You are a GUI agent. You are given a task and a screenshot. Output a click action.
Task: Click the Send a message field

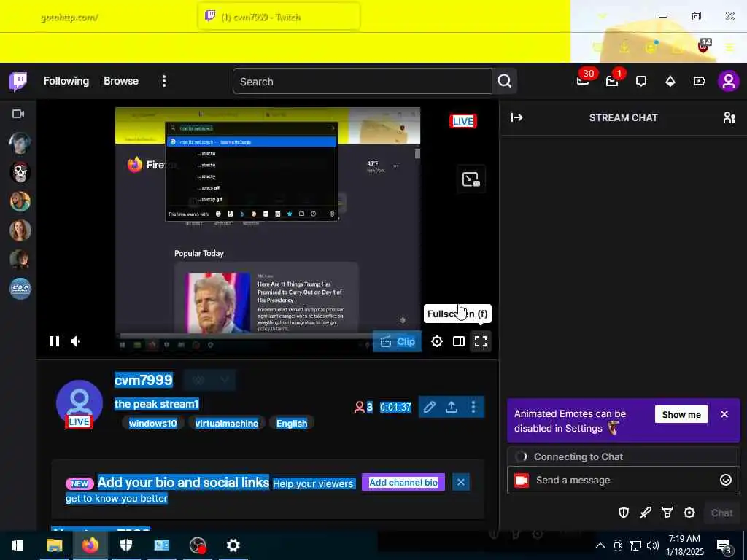click(x=624, y=480)
